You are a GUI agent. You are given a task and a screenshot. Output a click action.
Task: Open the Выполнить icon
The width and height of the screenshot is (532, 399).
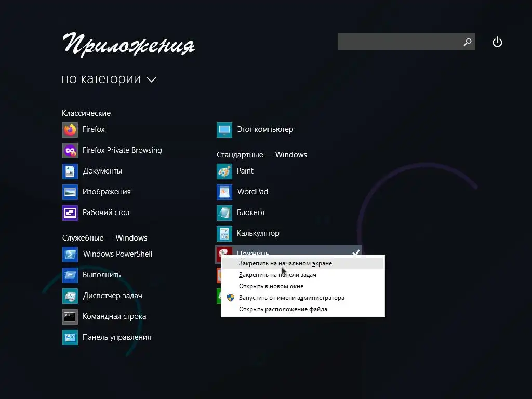[x=70, y=275]
